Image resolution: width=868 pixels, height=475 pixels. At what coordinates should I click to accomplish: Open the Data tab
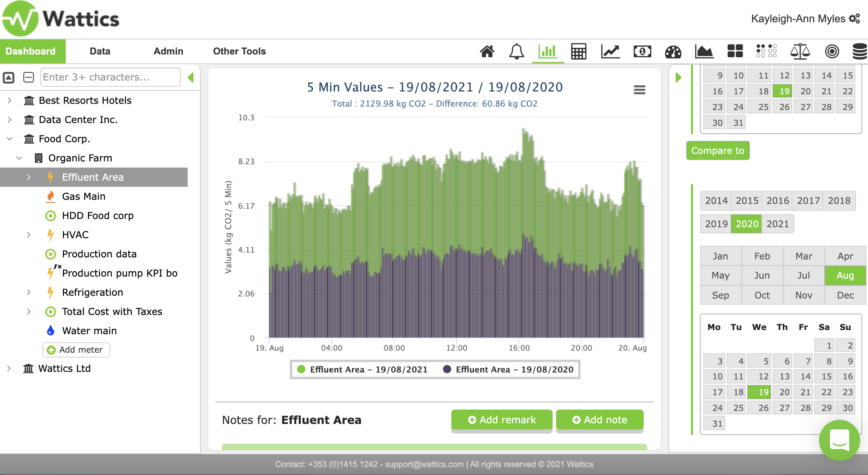(100, 51)
